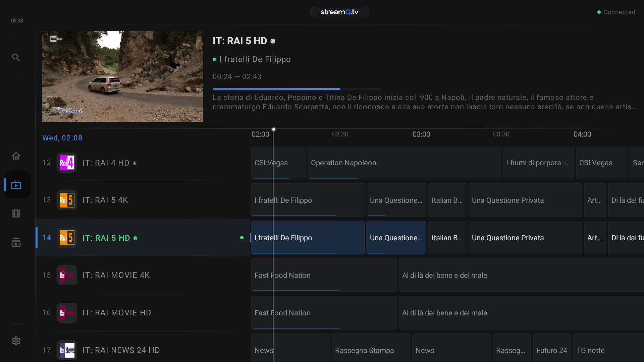This screenshot has height=362, width=644.
Task: Open the RAI 5 HD video preview thumbnail
Action: click(123, 76)
